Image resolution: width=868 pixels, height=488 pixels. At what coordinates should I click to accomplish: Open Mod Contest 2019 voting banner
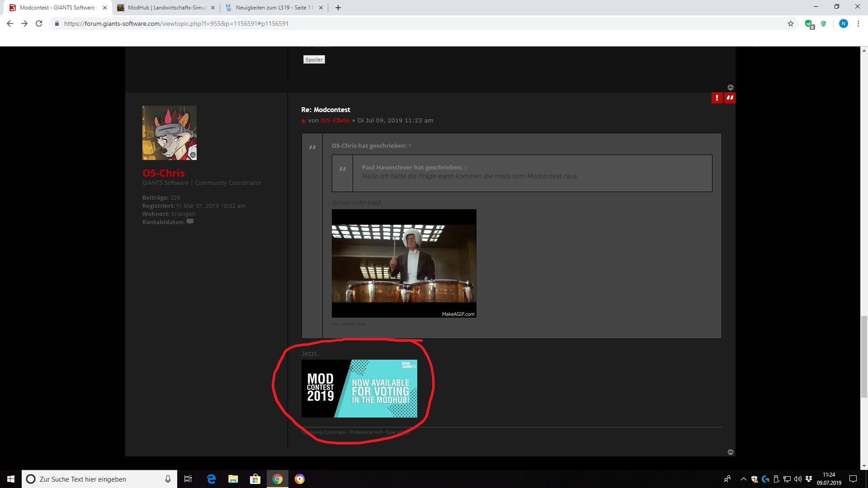point(359,389)
